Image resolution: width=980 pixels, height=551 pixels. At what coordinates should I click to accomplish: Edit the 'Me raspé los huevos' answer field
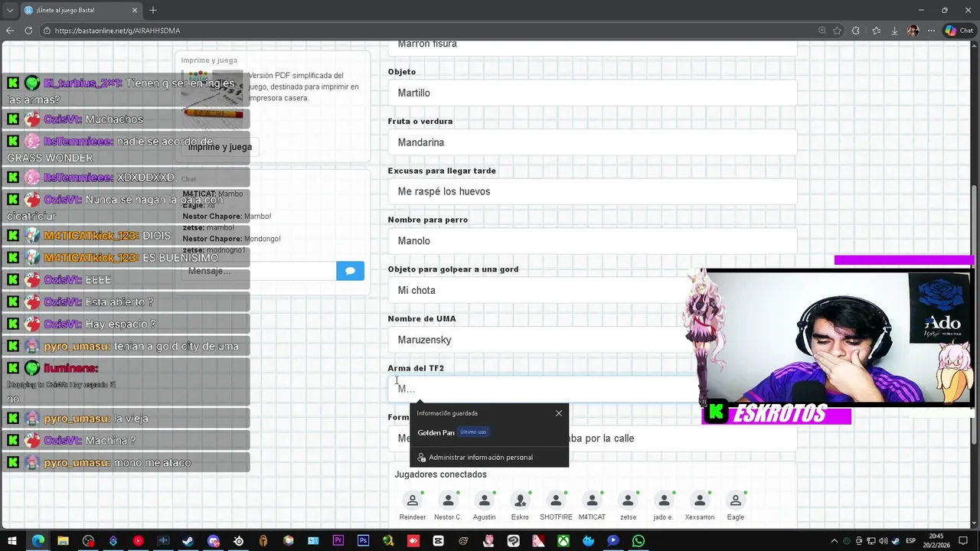click(x=592, y=191)
